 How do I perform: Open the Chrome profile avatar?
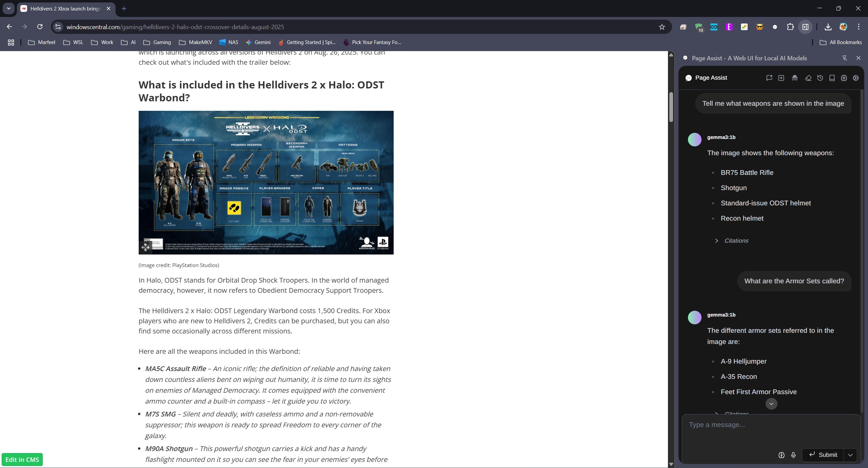point(843,27)
